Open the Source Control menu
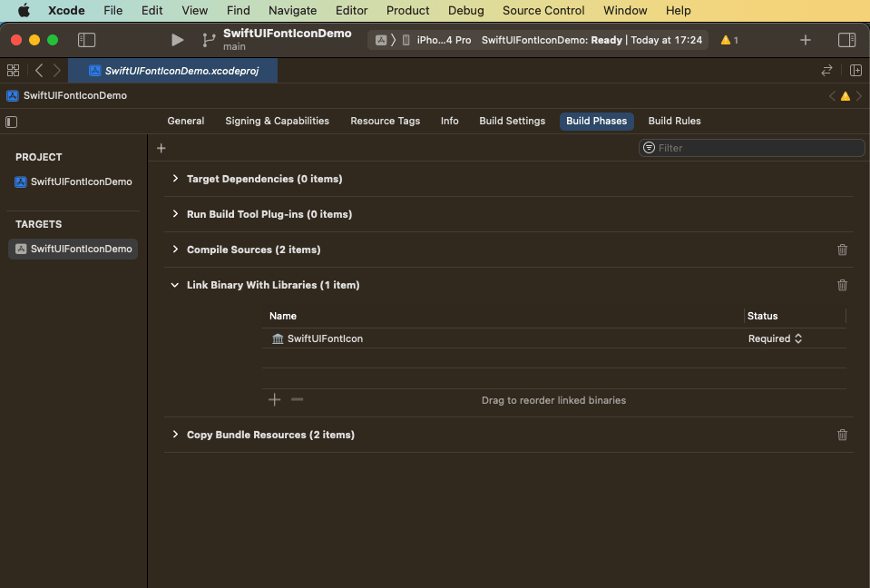Image resolution: width=870 pixels, height=588 pixels. pyautogui.click(x=543, y=11)
